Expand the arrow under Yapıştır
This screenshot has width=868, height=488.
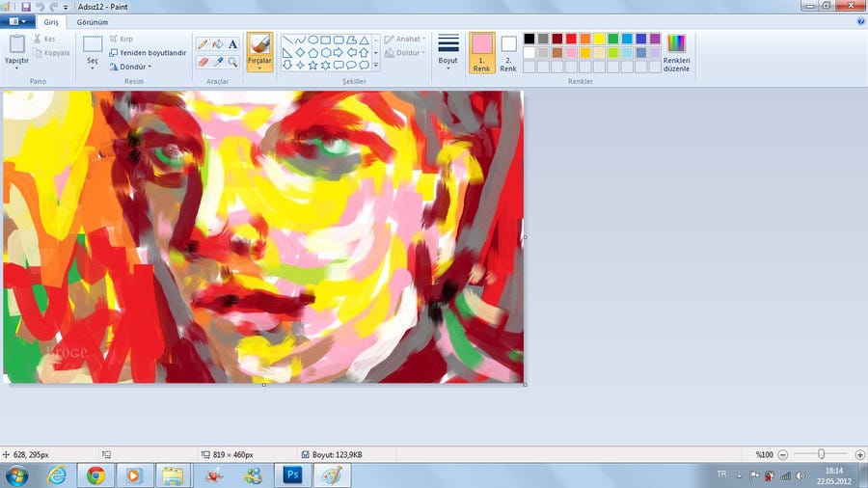click(16, 68)
